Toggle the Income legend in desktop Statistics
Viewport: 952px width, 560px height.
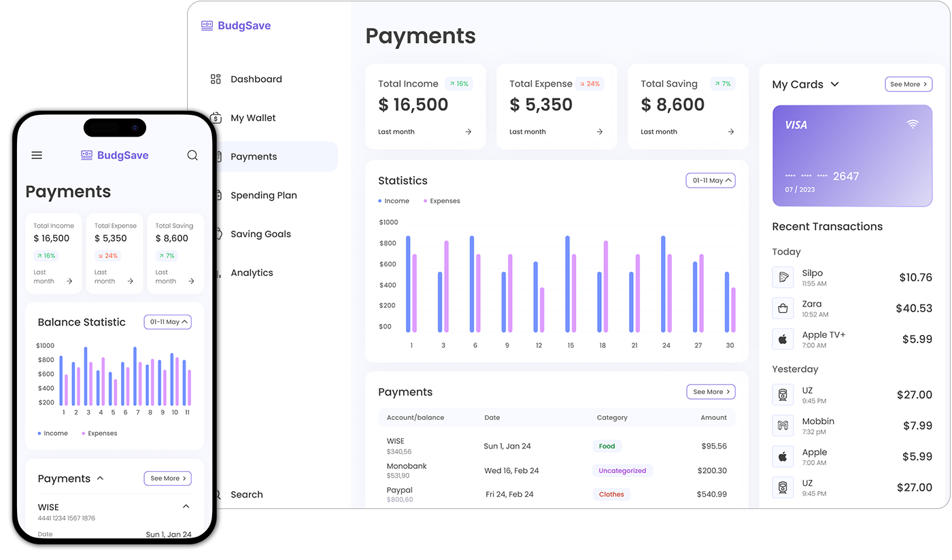(x=394, y=201)
